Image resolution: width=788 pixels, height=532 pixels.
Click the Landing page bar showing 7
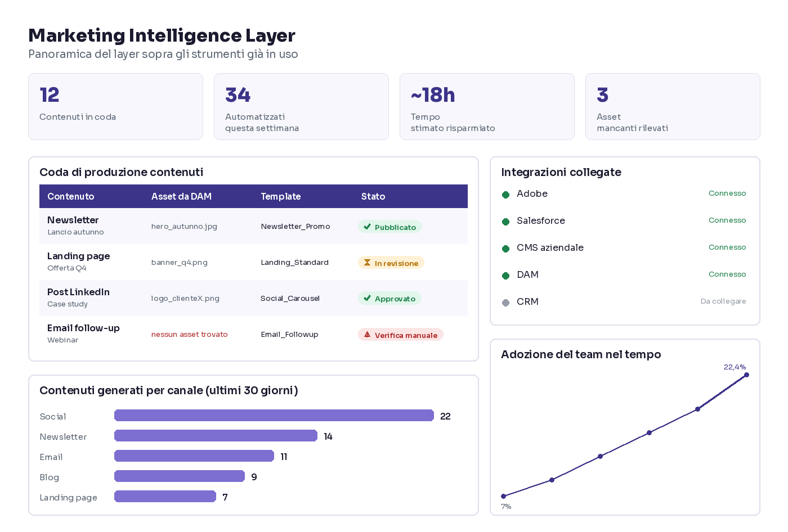(x=165, y=497)
